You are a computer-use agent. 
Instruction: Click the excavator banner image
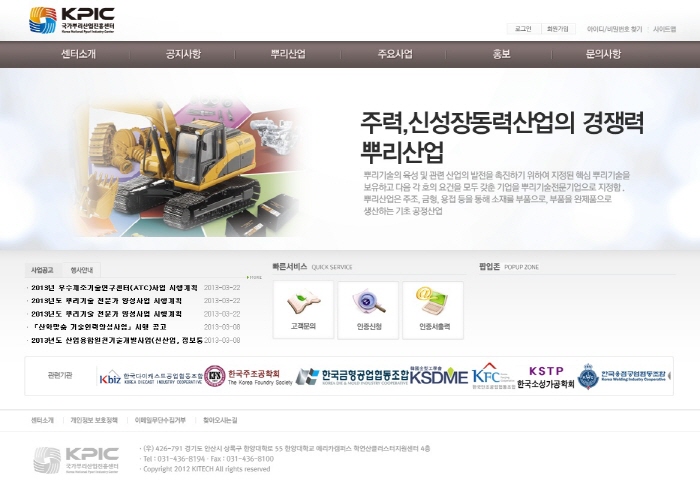192,167
